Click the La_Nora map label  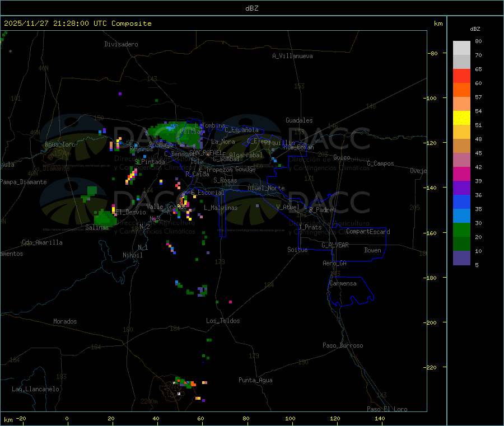point(223,142)
